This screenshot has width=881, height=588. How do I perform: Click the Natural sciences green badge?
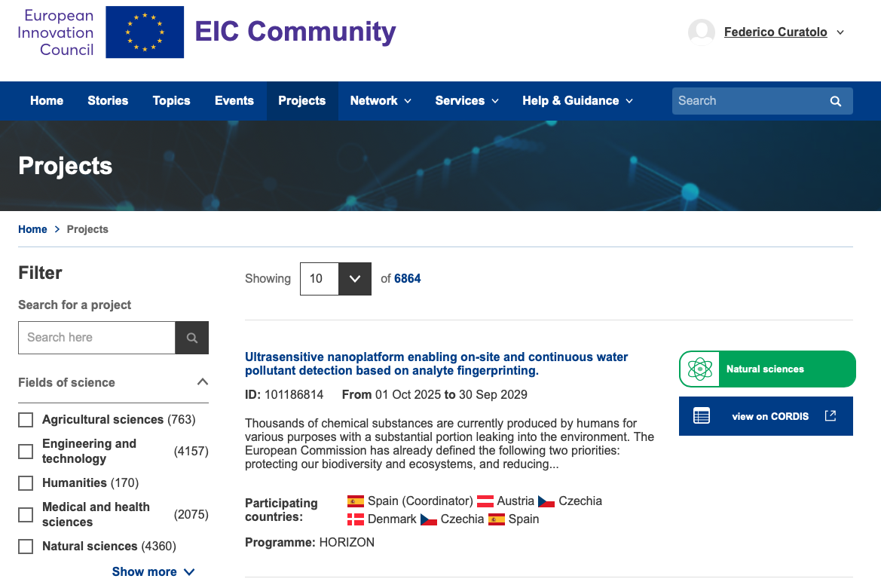click(767, 369)
